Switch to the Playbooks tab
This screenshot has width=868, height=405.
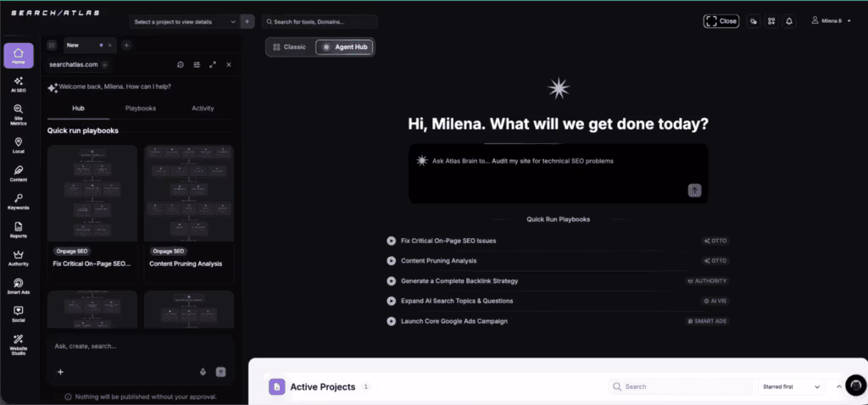tap(141, 108)
